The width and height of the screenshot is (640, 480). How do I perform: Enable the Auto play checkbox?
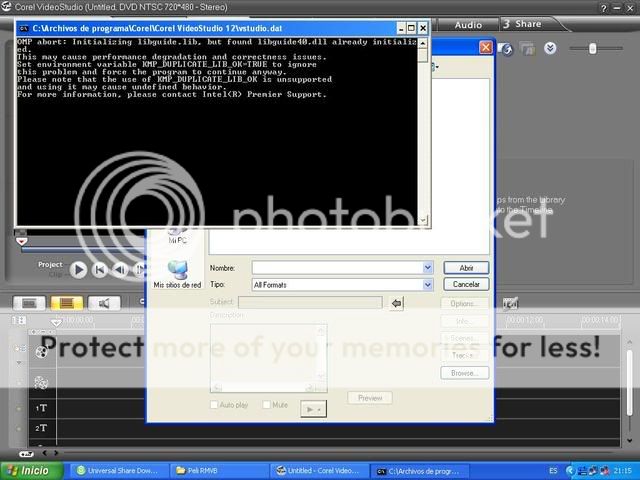[213, 404]
